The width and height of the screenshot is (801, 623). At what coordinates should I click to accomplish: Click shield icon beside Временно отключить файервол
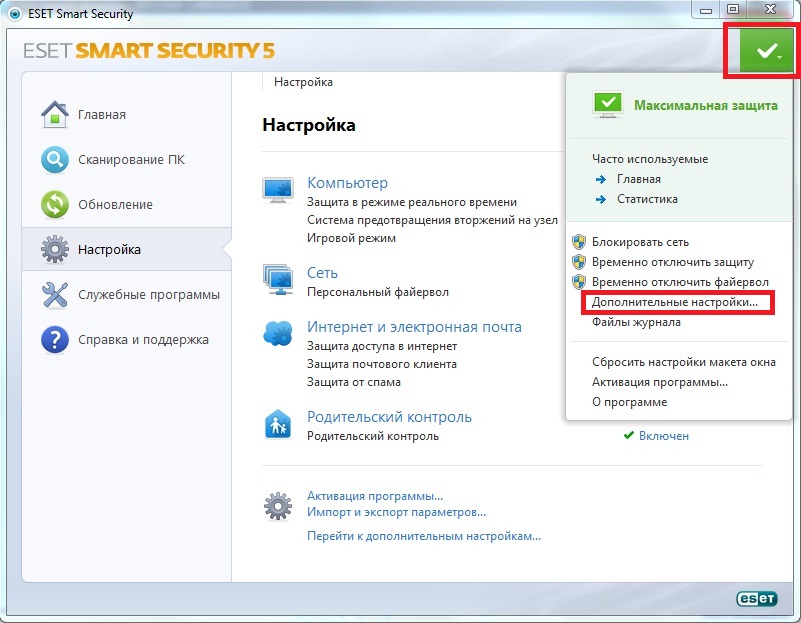point(579,282)
